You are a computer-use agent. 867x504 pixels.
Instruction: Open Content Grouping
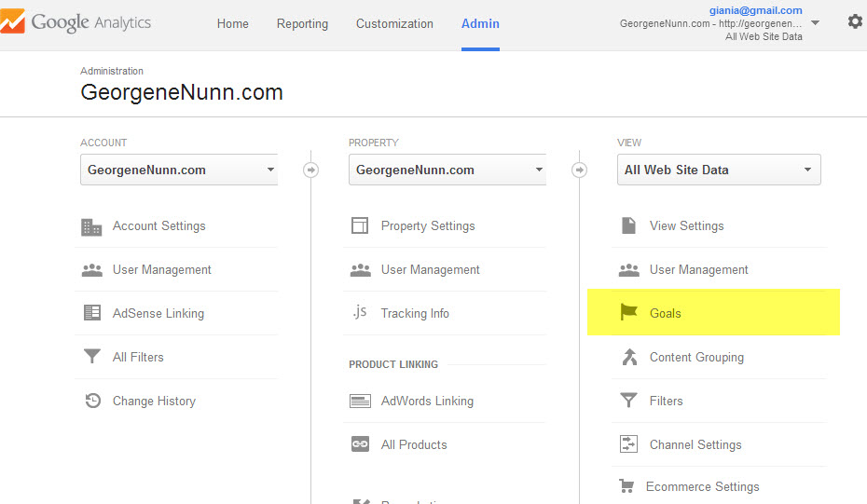[x=696, y=358]
